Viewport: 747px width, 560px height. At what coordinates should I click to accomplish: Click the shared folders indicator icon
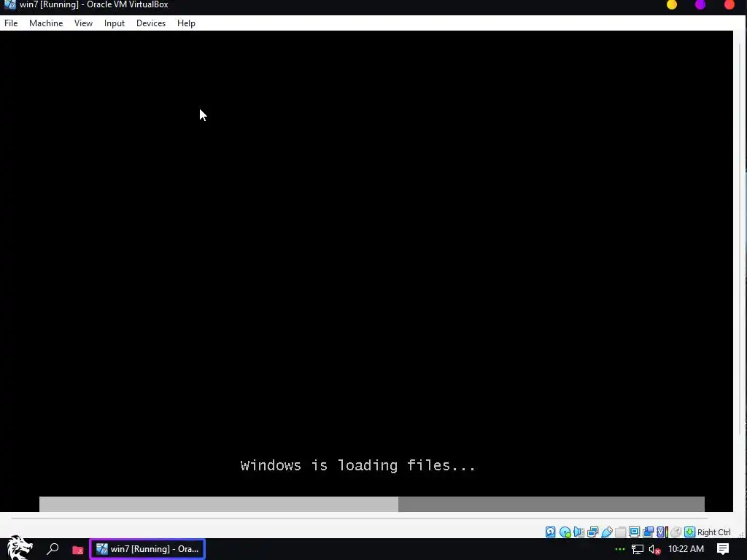pyautogui.click(x=620, y=532)
